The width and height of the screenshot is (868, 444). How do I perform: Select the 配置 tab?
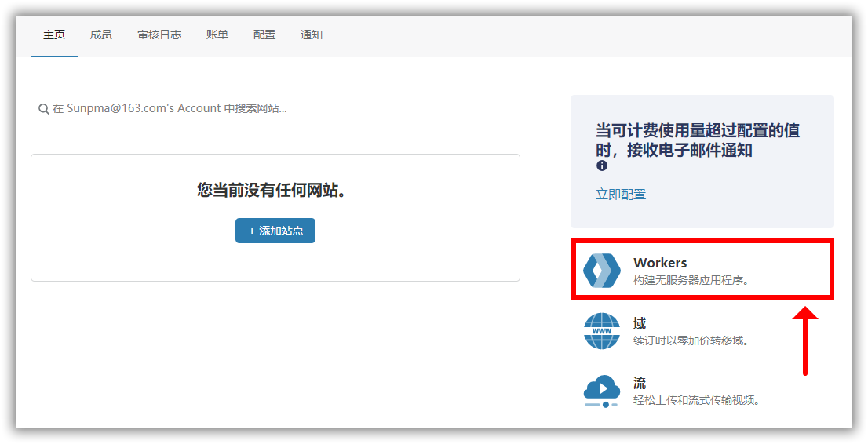[264, 35]
